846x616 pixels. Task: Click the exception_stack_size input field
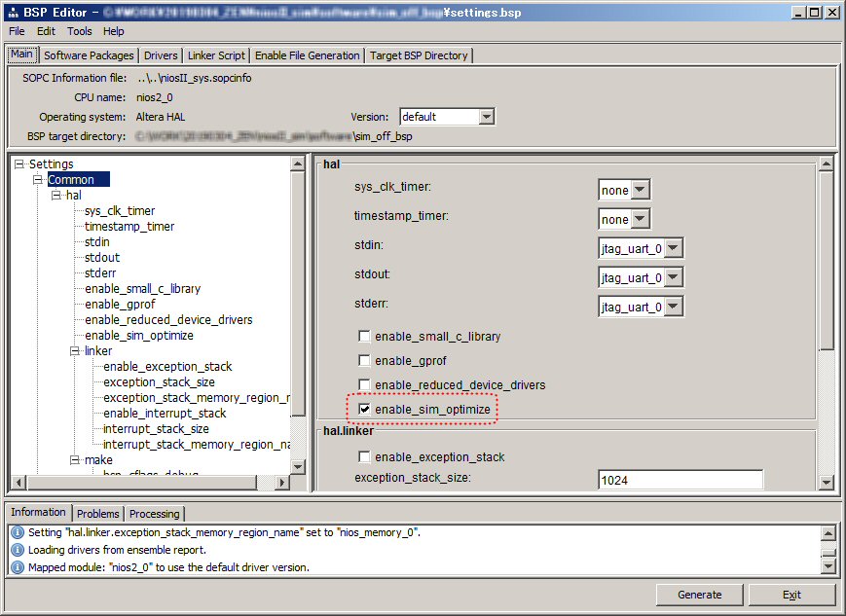(680, 480)
